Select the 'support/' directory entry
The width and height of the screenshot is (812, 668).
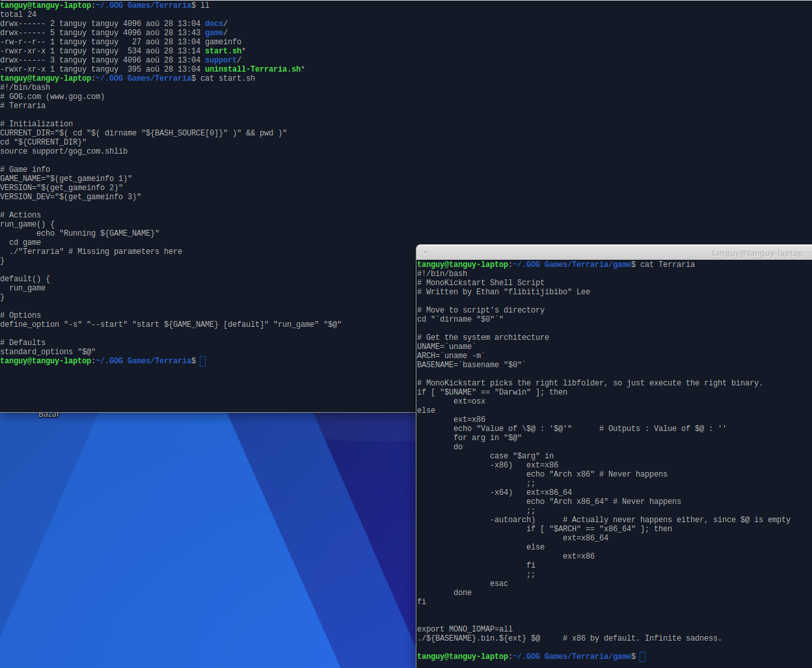point(223,60)
